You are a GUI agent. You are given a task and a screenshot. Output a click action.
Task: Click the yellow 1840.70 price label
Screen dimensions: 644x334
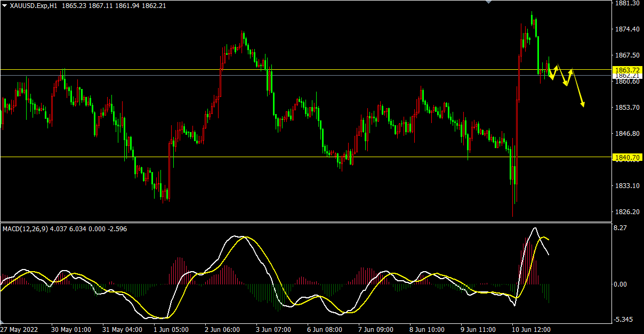click(x=626, y=157)
